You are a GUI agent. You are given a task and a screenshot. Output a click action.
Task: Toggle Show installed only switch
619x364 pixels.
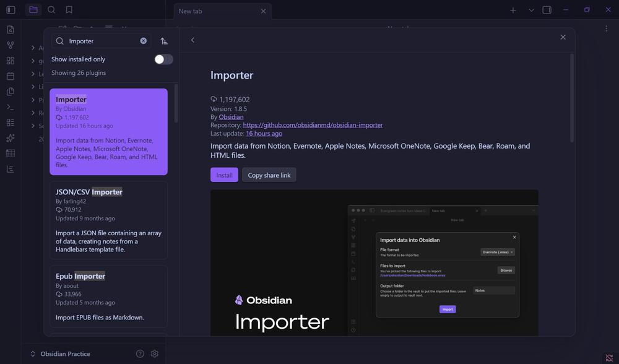click(x=163, y=59)
